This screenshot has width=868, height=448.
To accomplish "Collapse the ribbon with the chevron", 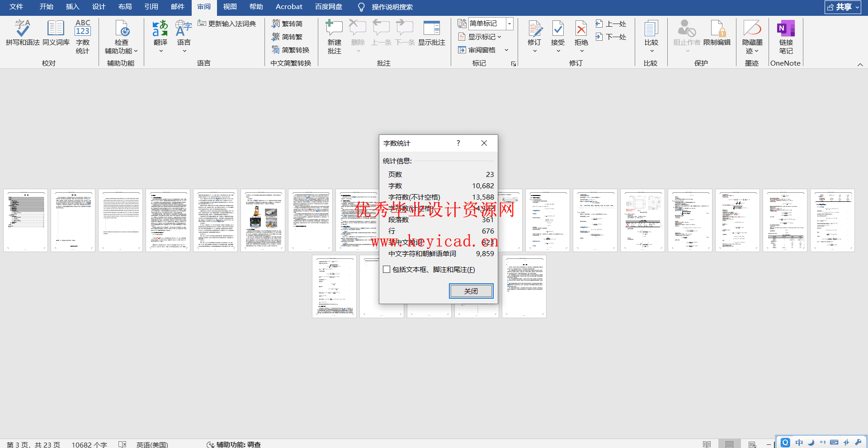I will click(860, 65).
